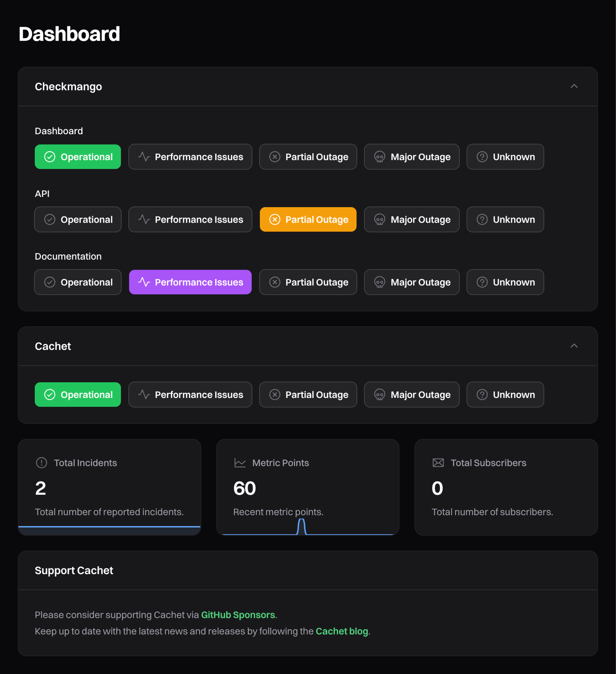The image size is (616, 674).
Task: Collapse the Checkmango section
Action: pos(574,86)
